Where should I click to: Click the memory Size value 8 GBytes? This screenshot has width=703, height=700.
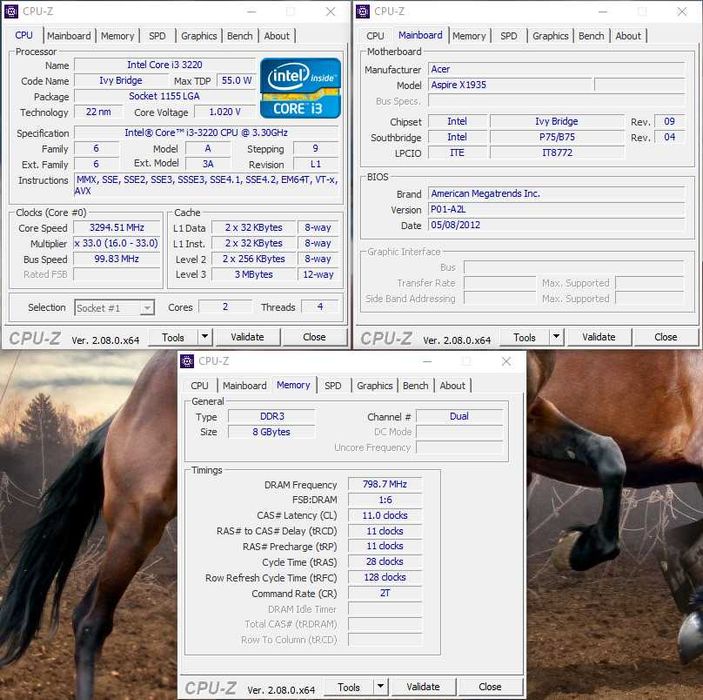(272, 432)
